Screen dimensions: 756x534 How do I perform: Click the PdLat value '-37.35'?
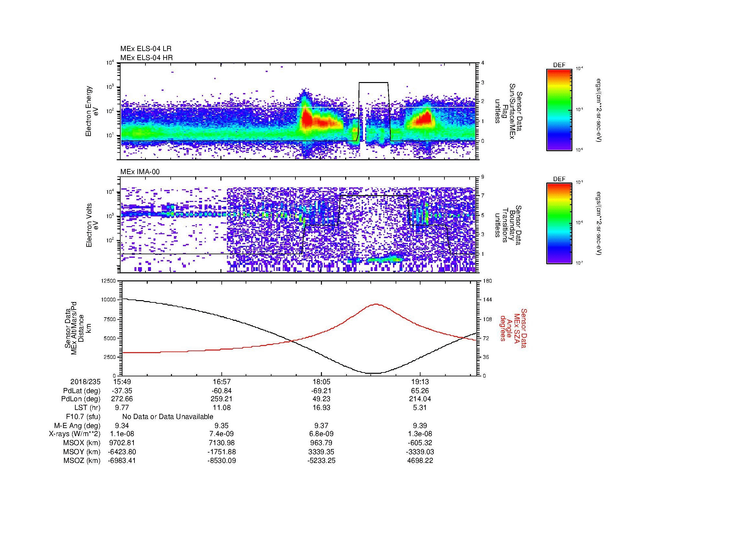(x=122, y=391)
